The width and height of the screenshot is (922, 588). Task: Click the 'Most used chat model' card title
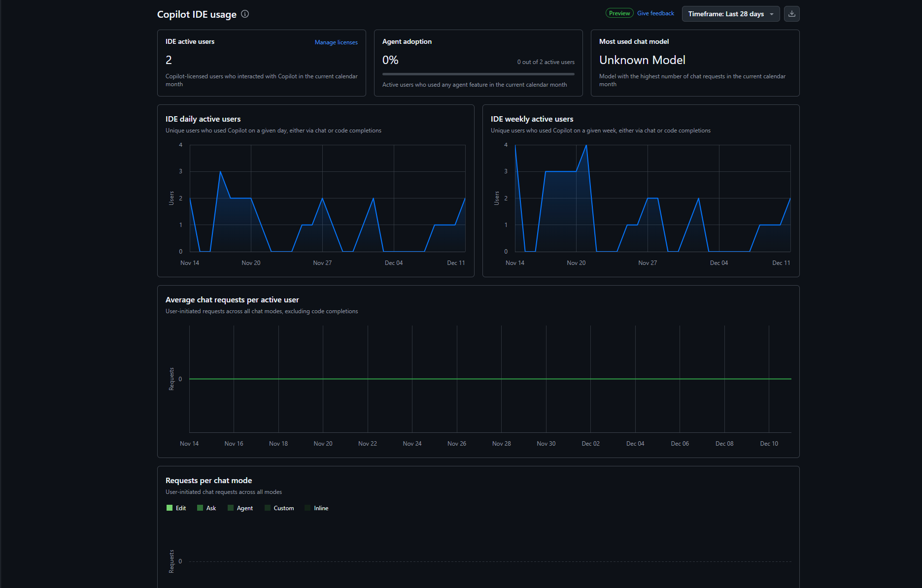point(634,42)
